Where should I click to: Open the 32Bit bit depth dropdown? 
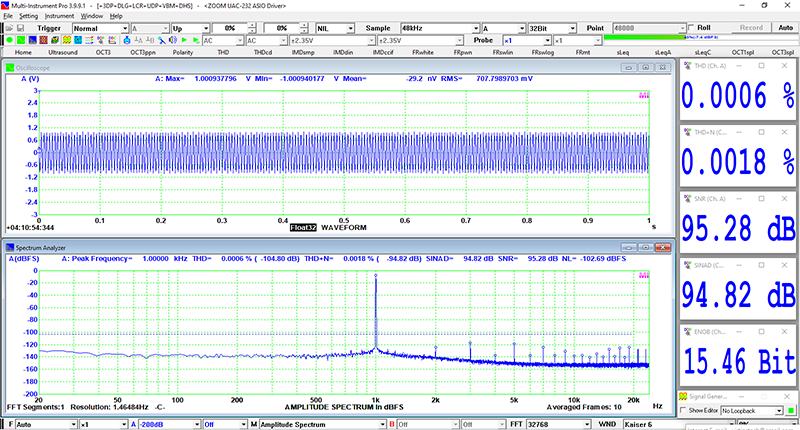(552, 28)
